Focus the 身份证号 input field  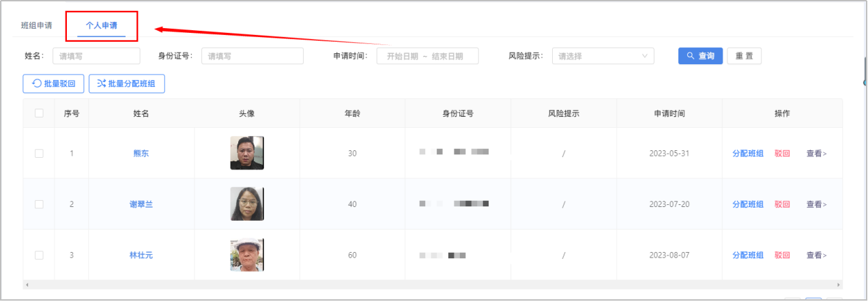coord(252,56)
